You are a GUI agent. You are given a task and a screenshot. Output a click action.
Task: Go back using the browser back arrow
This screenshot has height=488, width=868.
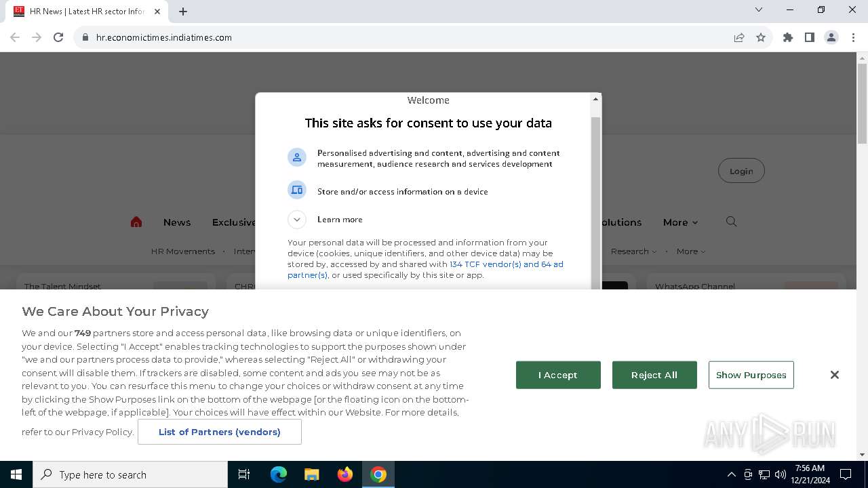tap(15, 37)
